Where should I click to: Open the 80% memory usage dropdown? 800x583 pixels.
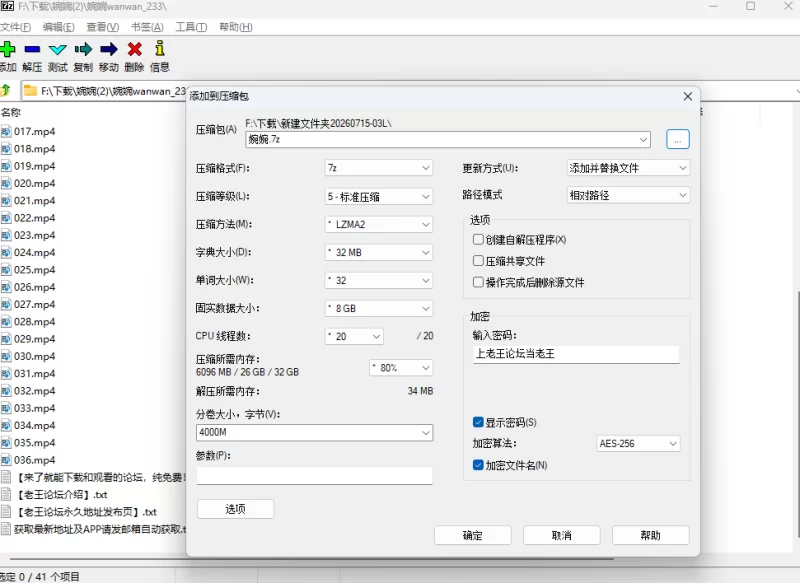401,368
